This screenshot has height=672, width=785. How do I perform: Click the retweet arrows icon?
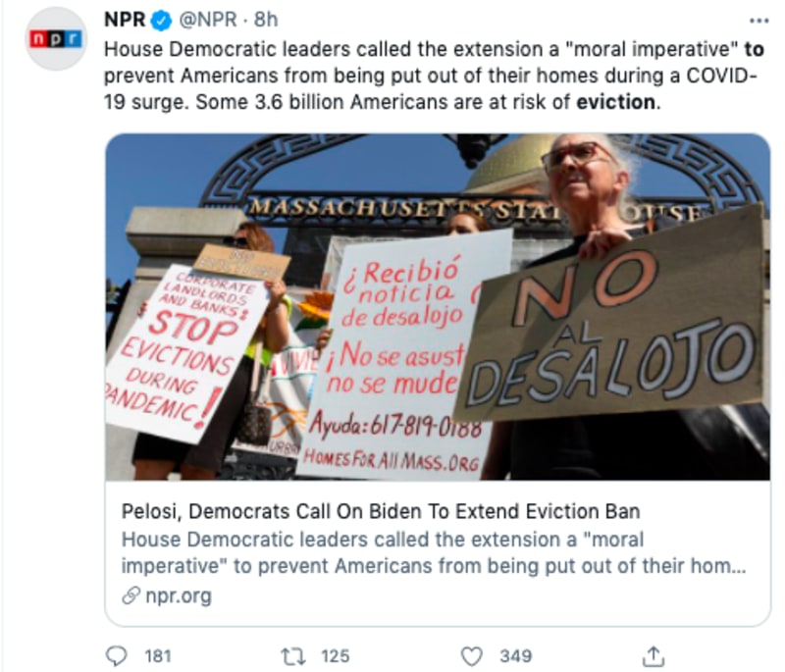pos(291,655)
